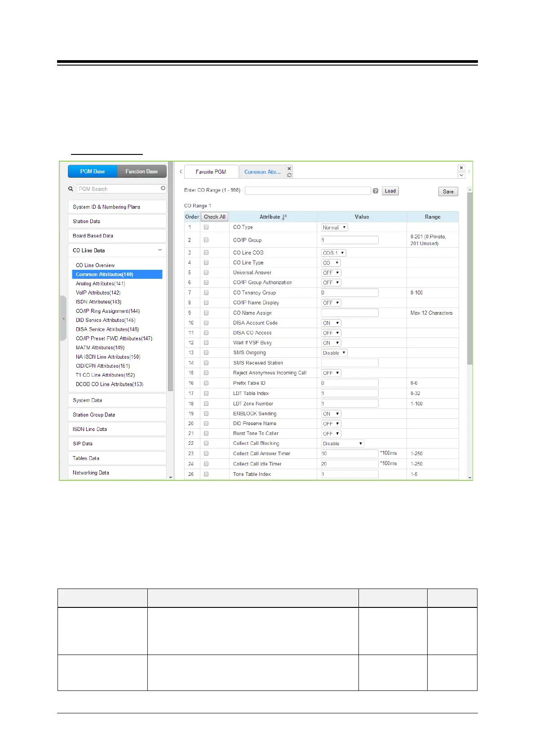535x756 pixels.
Task: Open System ID & Numbering Plans menu
Action: (x=117, y=207)
